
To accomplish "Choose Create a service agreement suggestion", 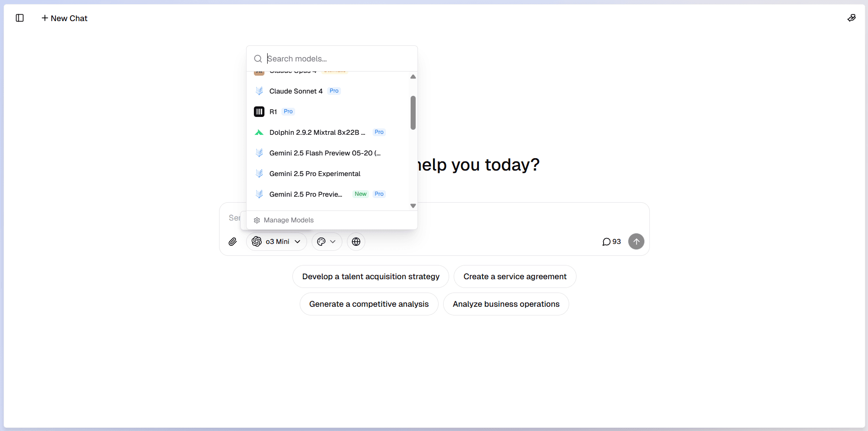I will [515, 276].
